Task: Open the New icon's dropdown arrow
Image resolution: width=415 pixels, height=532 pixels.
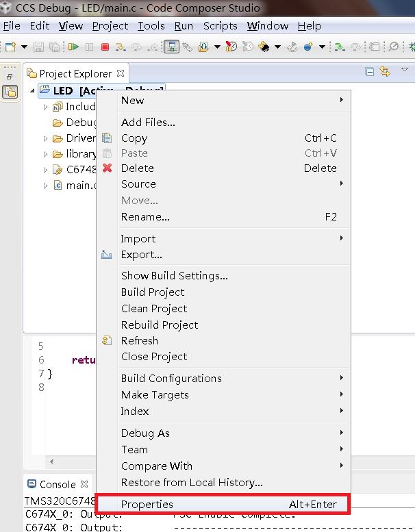Action: point(25,47)
